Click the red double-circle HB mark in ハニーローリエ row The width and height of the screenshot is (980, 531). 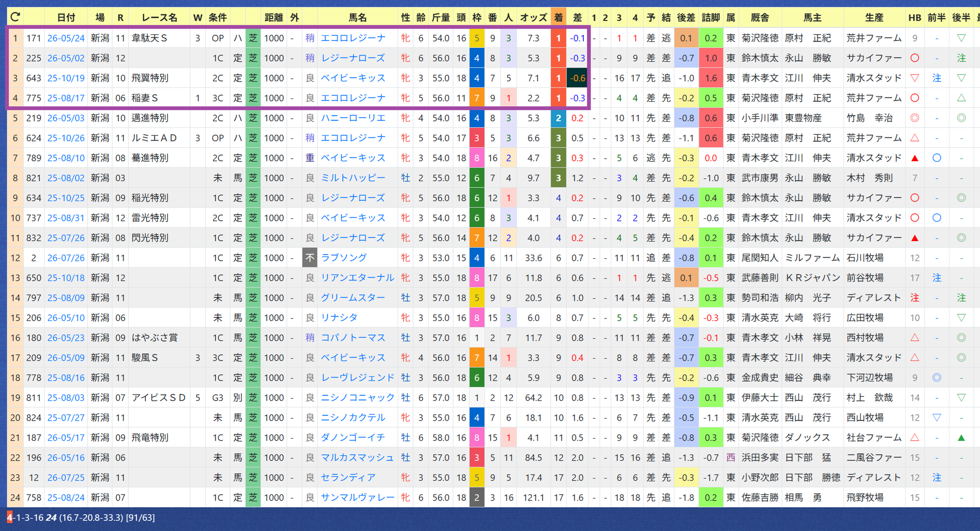(915, 118)
